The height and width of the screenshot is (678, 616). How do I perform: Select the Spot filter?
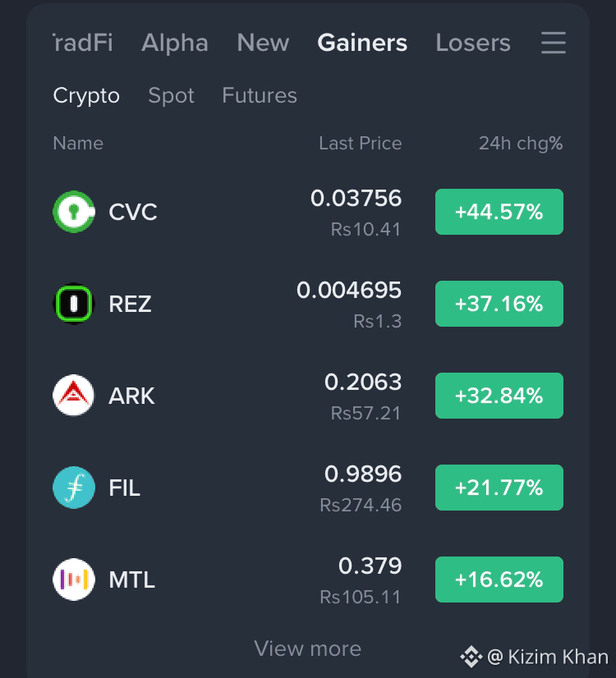(171, 95)
